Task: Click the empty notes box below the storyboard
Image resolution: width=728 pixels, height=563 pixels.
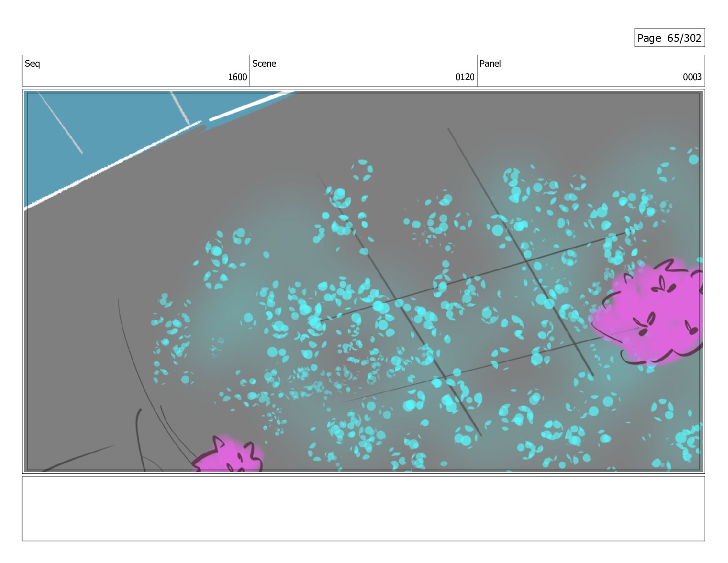Action: 363,508
